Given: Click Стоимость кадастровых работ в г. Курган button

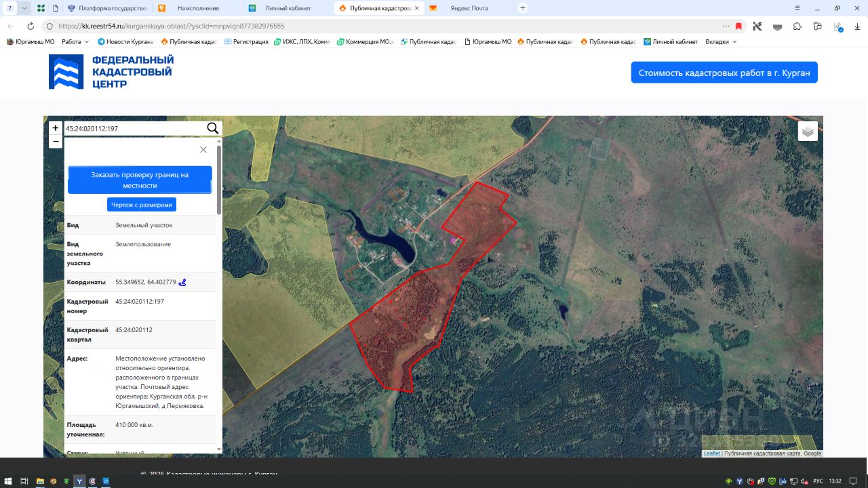Looking at the screenshot, I should click(x=724, y=73).
